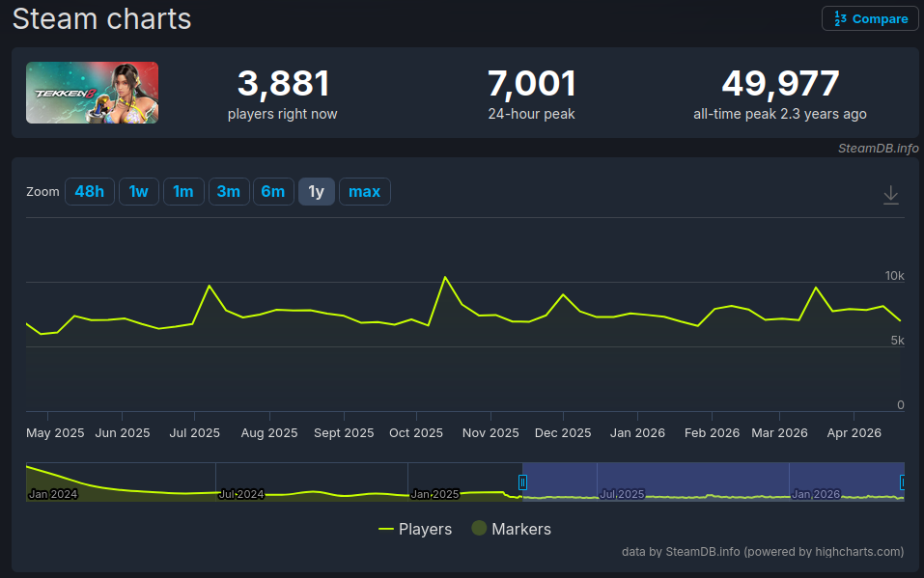Open the chart download menu icon

pyautogui.click(x=891, y=194)
